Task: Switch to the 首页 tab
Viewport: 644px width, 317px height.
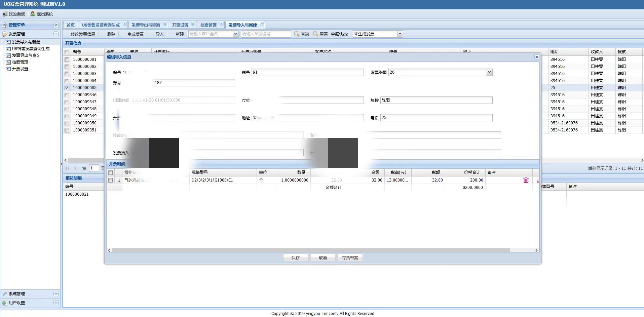Action: pos(71,25)
